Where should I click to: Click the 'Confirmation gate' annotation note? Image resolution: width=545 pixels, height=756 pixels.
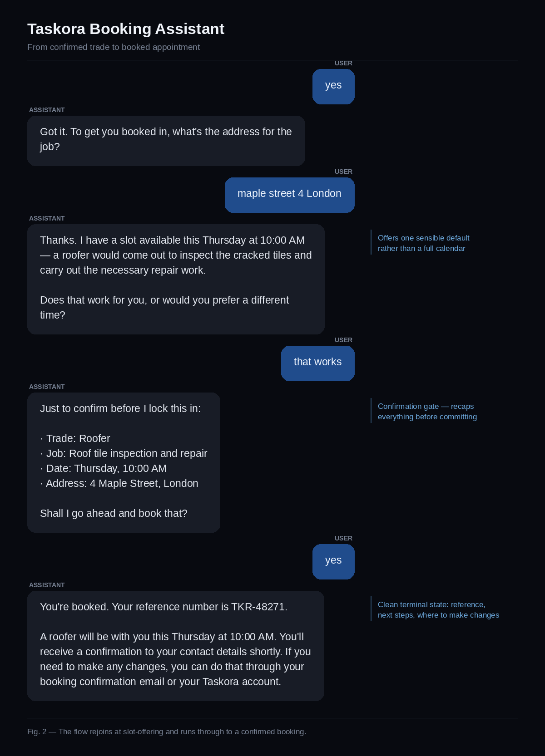tap(427, 411)
